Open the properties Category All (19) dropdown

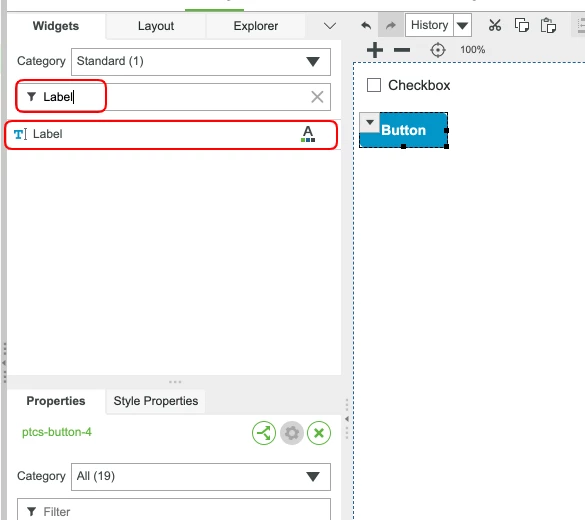201,477
